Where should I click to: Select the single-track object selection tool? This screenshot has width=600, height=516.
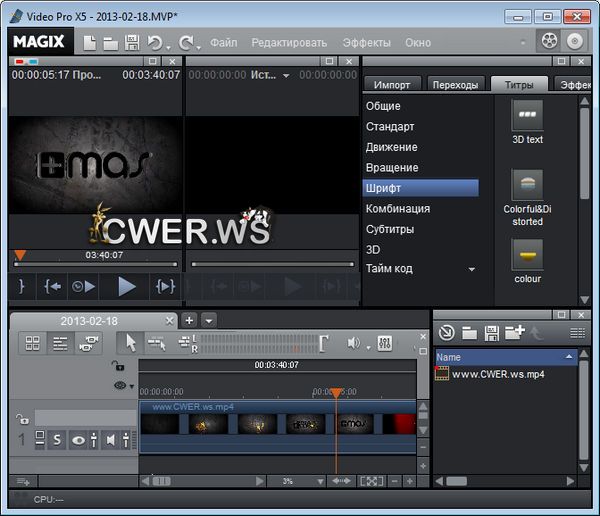point(157,343)
